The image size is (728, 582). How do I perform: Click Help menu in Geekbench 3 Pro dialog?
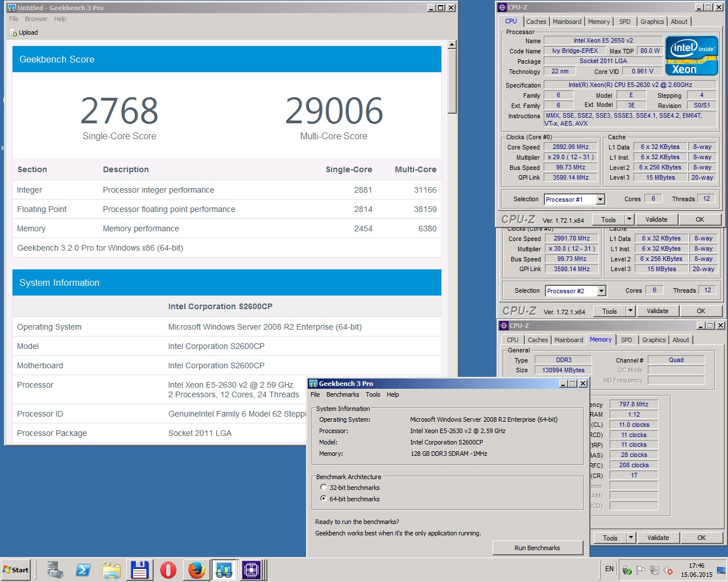click(392, 394)
